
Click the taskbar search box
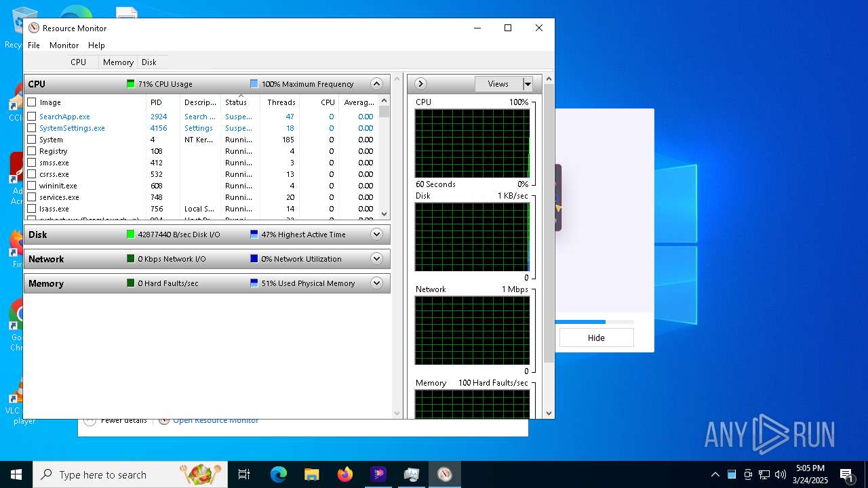[x=130, y=474]
